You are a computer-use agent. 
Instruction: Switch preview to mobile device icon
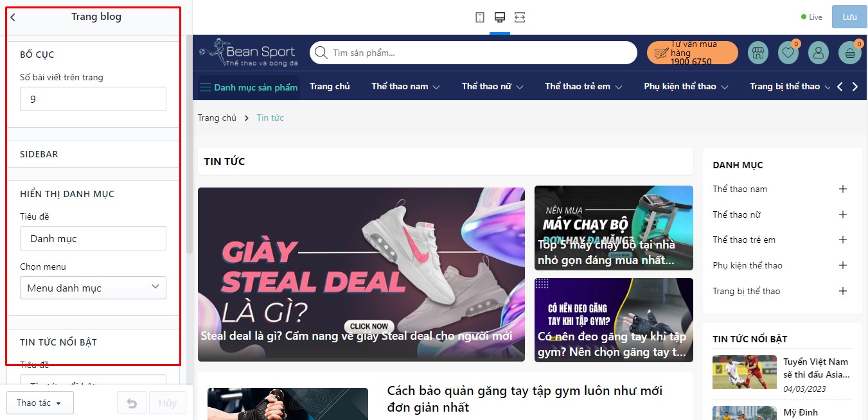[480, 17]
